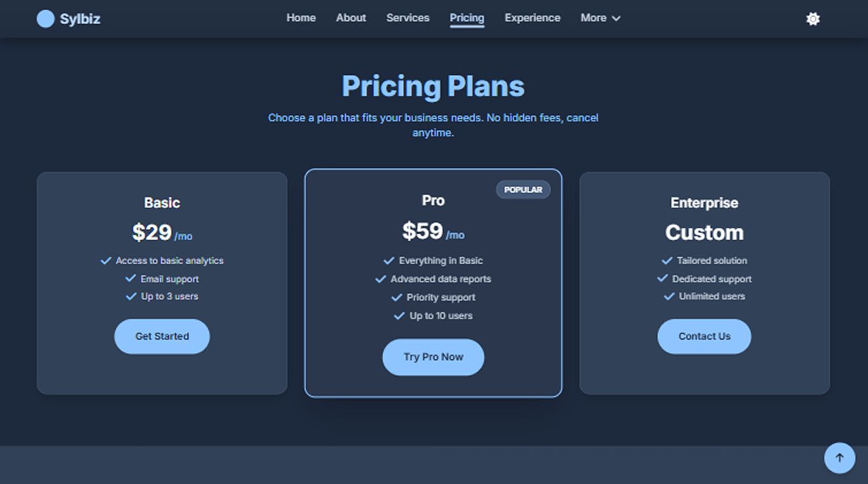Image resolution: width=868 pixels, height=484 pixels.
Task: Click checkmark next to Email support
Action: [x=131, y=278]
